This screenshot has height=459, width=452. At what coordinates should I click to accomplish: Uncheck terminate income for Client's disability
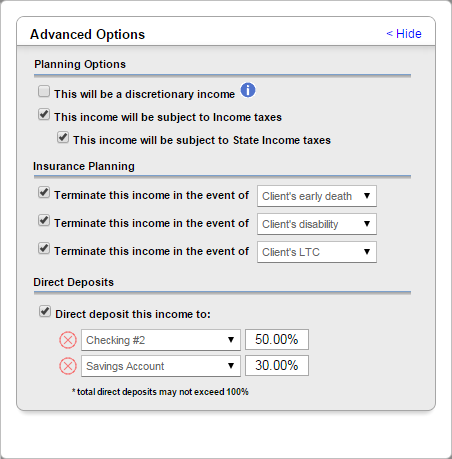pyautogui.click(x=44, y=221)
